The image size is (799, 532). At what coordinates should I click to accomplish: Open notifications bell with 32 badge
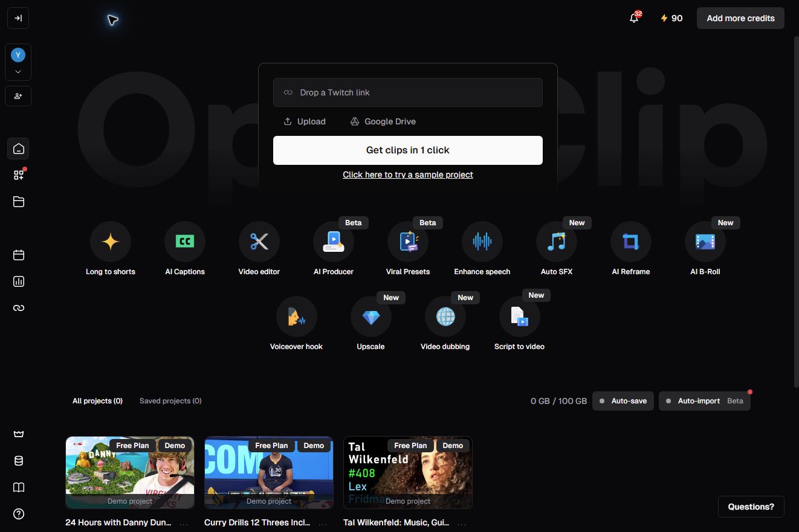(x=634, y=18)
